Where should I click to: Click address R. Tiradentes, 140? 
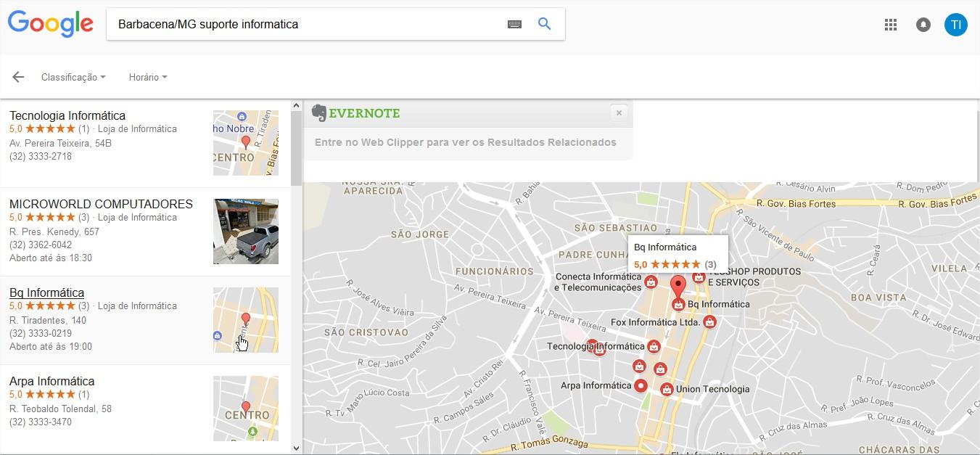pyautogui.click(x=48, y=320)
